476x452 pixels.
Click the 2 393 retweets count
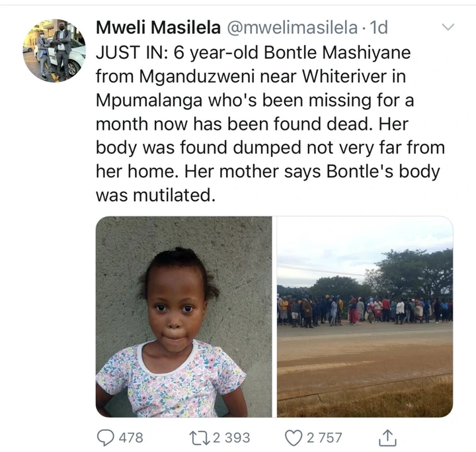click(x=231, y=437)
